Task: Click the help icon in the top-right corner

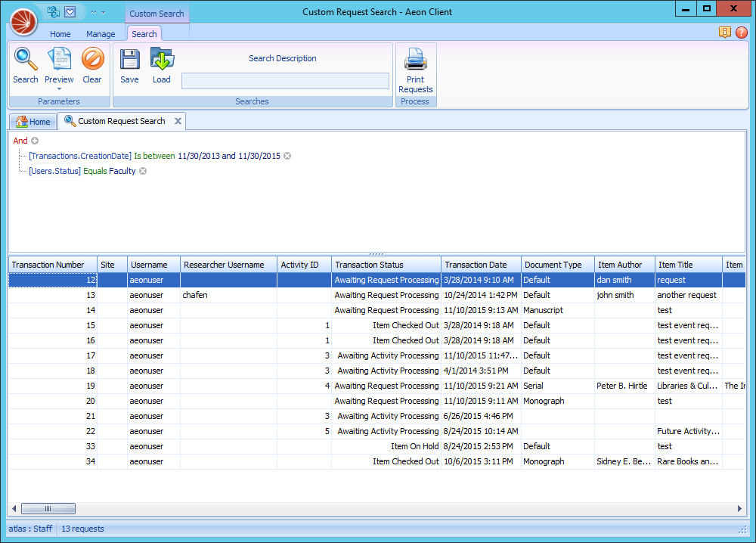Action: tap(742, 33)
